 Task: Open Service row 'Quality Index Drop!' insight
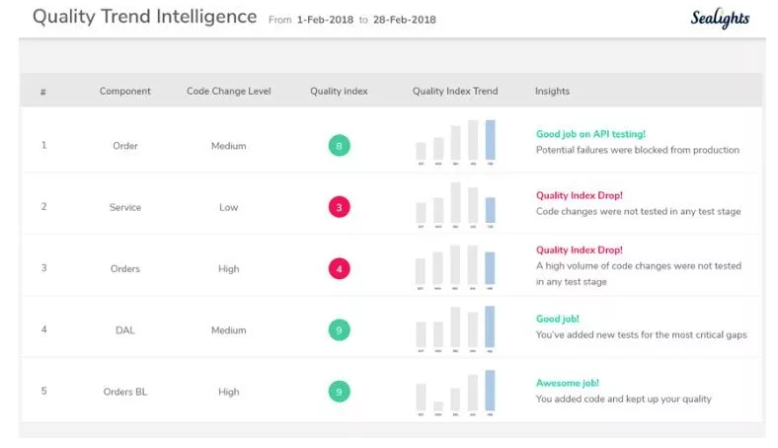pos(579,196)
